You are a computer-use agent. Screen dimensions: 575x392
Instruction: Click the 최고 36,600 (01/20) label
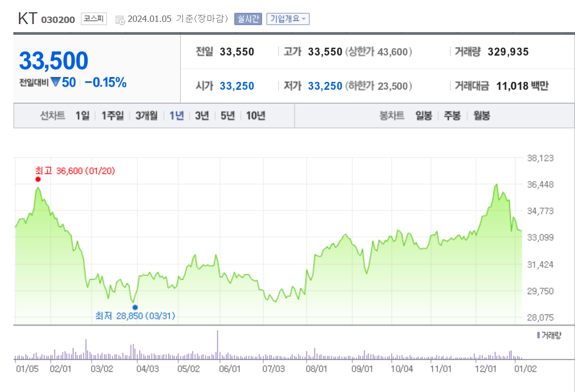(x=75, y=171)
